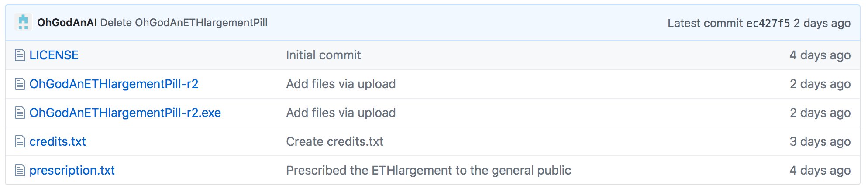Click the file icon next to LICENSE
The width and height of the screenshot is (868, 192).
pyautogui.click(x=20, y=55)
